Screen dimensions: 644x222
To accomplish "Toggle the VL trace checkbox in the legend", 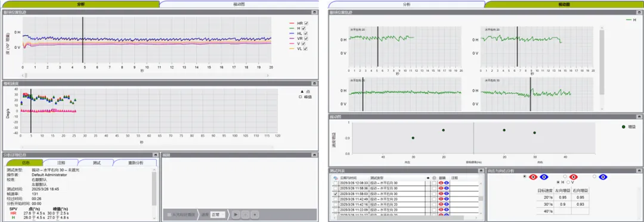I will pyautogui.click(x=306, y=49).
